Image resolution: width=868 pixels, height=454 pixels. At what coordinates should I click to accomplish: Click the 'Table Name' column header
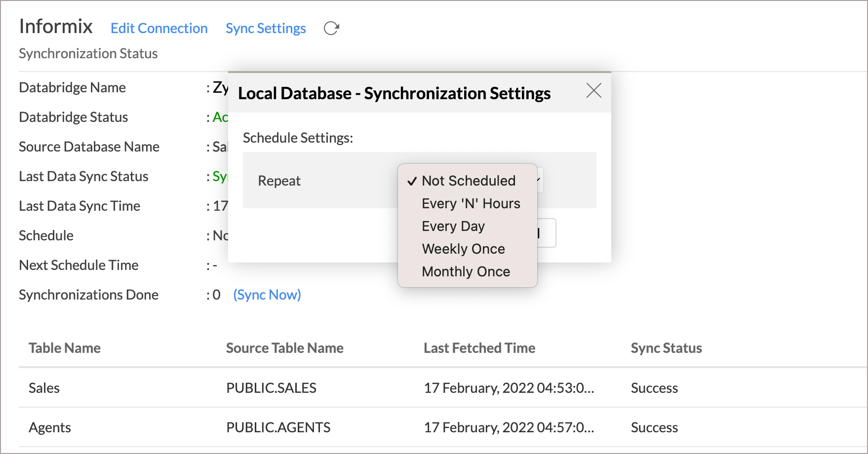click(65, 348)
